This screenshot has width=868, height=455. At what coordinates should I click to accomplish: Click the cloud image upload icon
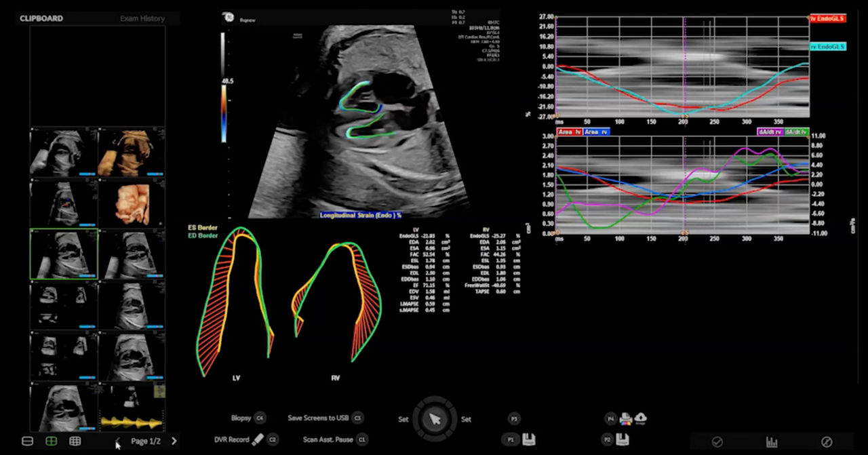pos(640,419)
